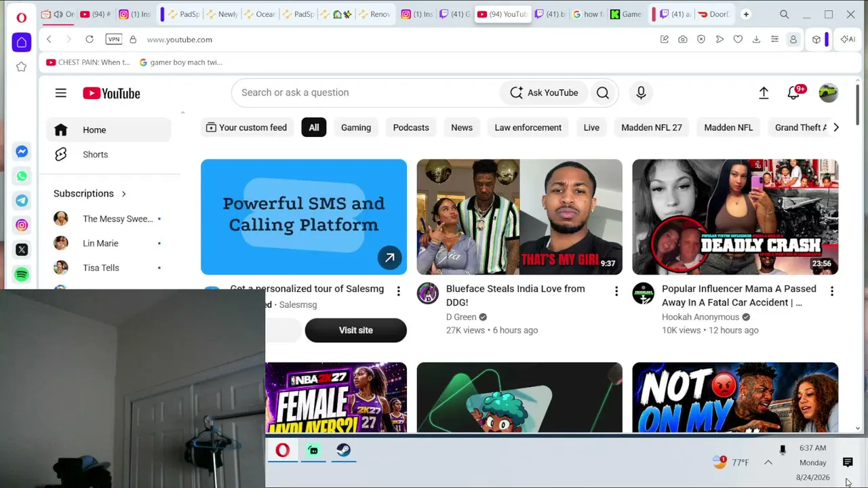Reload the YouTube page
Image resolution: width=868 pixels, height=488 pixels.
coord(90,39)
